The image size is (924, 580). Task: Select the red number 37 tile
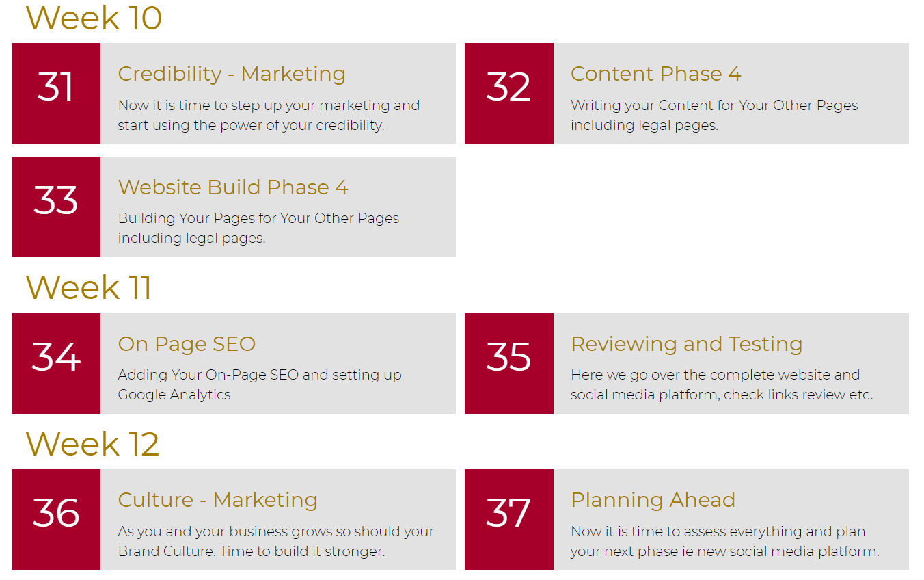tap(509, 519)
